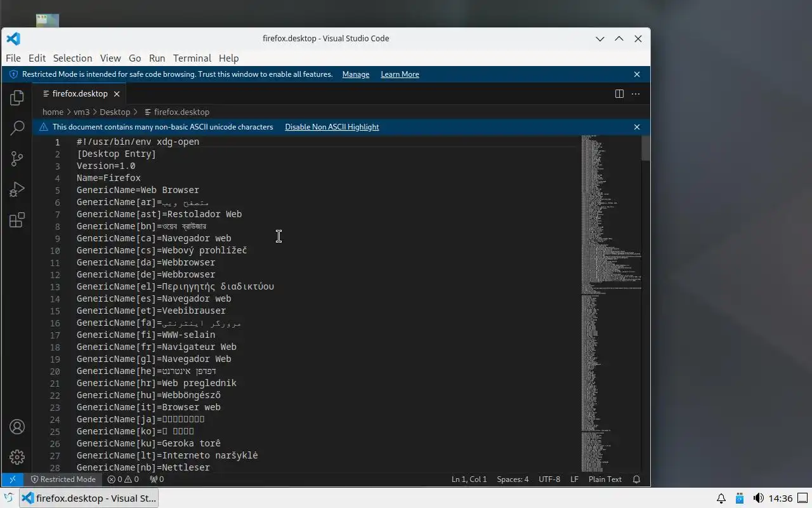This screenshot has width=812, height=508.
Task: Dismiss the Restricted Mode banner
Action: pyautogui.click(x=637, y=74)
